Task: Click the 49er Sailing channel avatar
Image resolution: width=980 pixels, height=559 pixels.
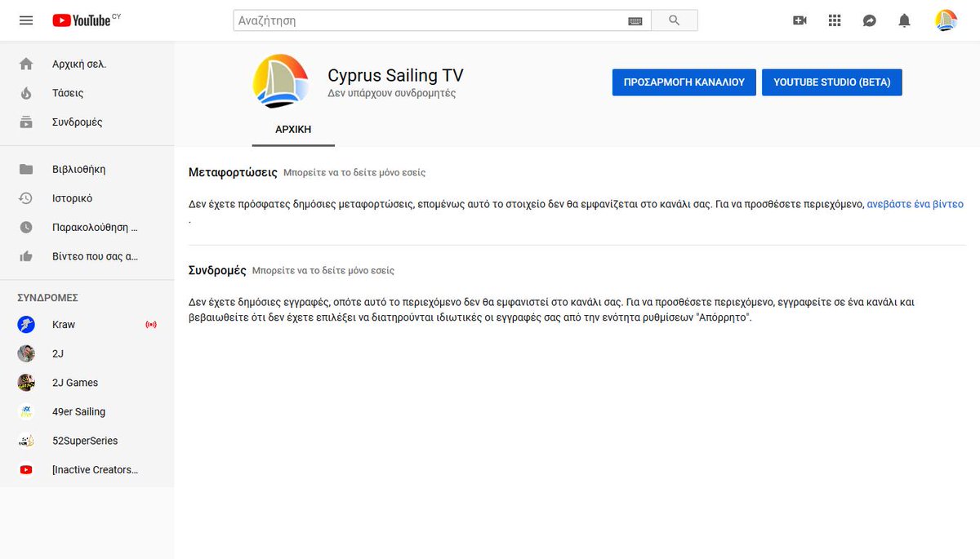Action: (26, 412)
